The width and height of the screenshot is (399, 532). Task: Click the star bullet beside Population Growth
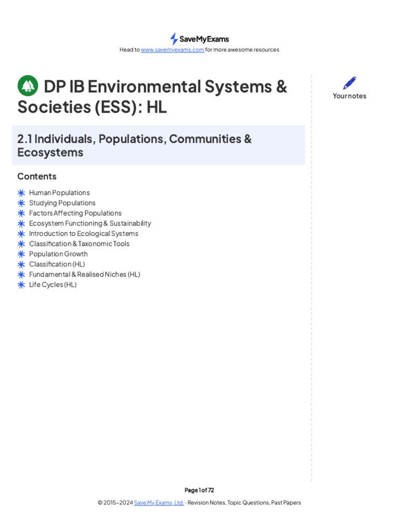[21, 254]
